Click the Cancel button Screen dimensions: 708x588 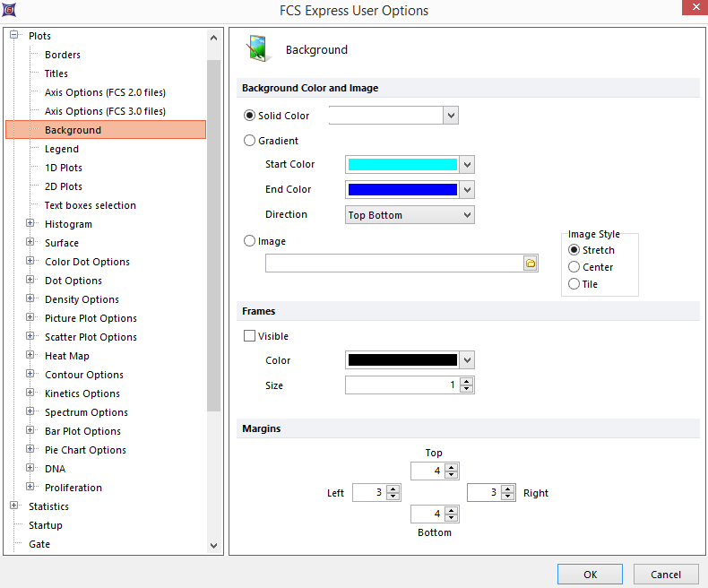665,575
